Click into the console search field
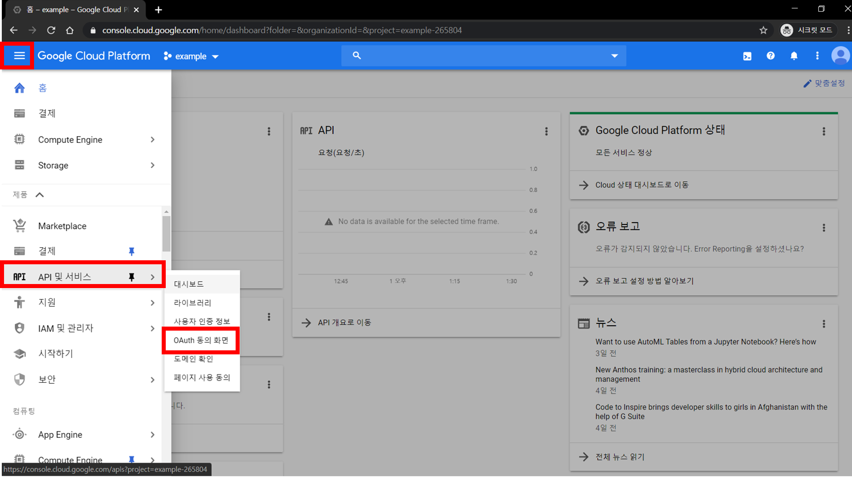The height and width of the screenshot is (504, 852). [x=484, y=56]
